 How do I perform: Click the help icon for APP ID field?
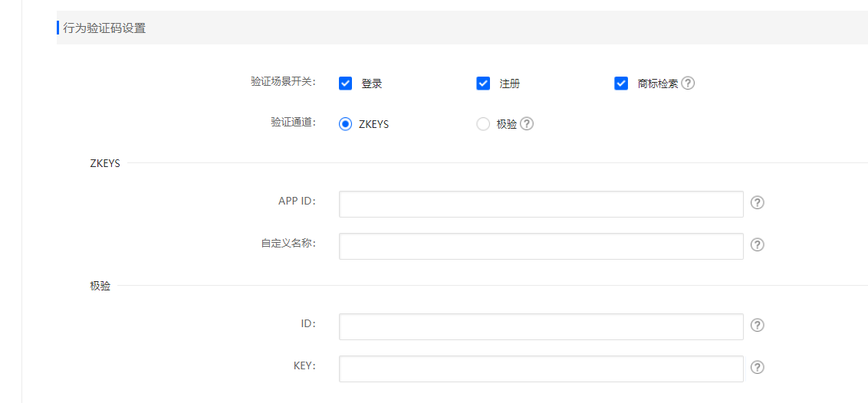coord(758,203)
